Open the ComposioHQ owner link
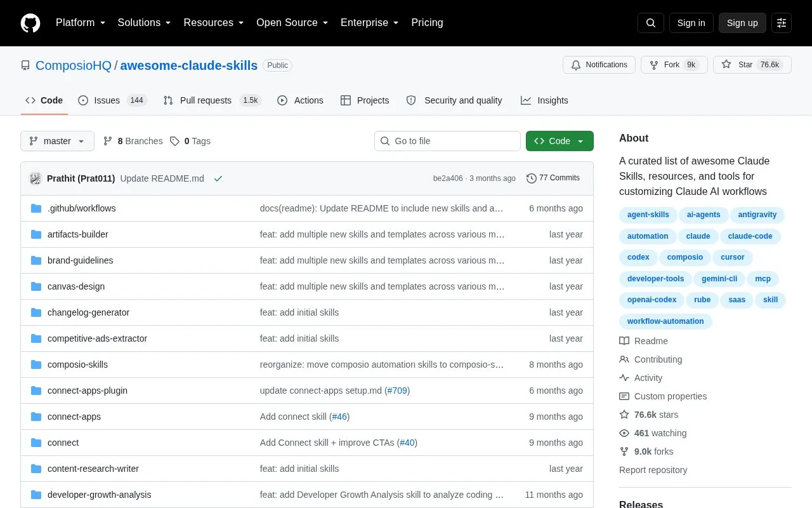Screen dimensions: 812x508 [74, 65]
